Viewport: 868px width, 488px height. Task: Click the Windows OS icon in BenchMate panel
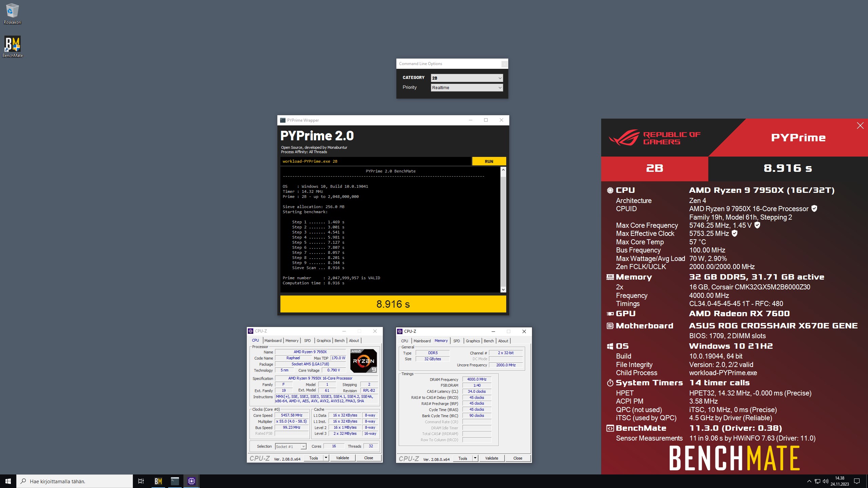coord(610,346)
